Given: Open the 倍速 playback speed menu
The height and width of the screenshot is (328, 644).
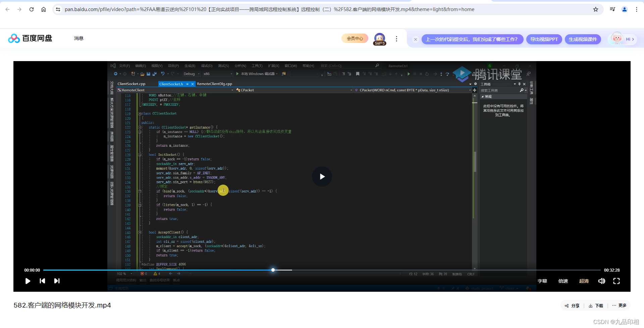Looking at the screenshot, I should click(x=563, y=281).
